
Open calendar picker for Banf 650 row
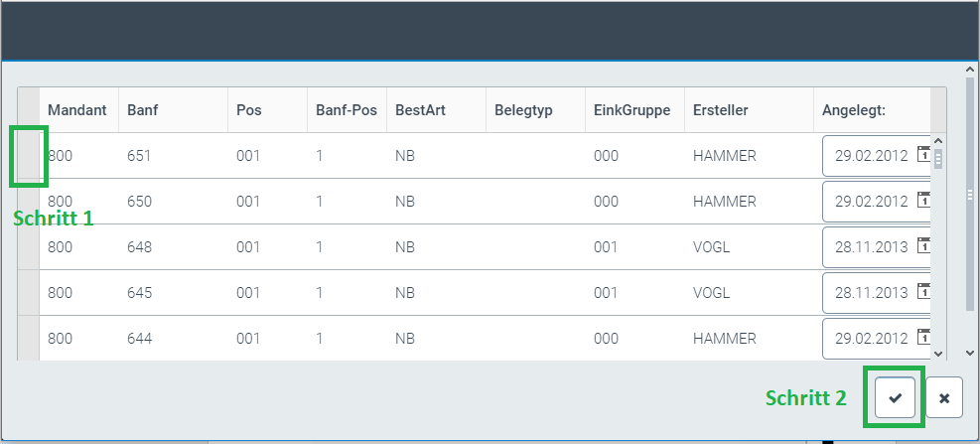(923, 201)
